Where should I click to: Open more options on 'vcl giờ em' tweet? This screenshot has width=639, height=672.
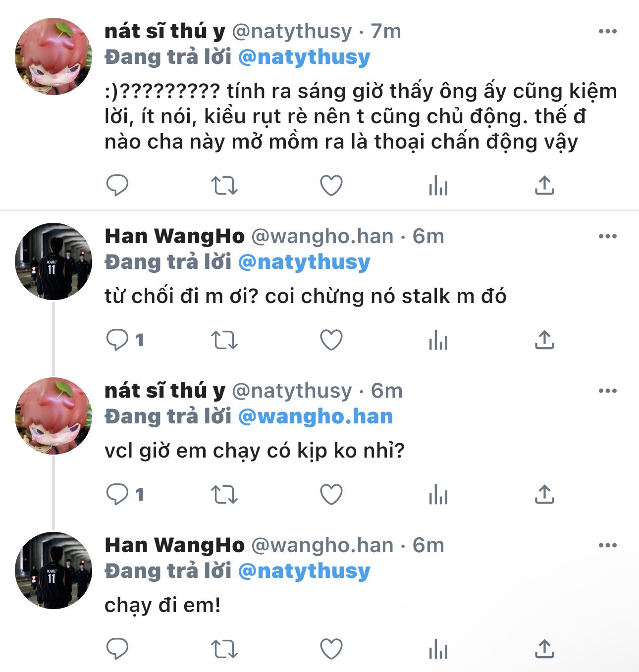point(607,391)
